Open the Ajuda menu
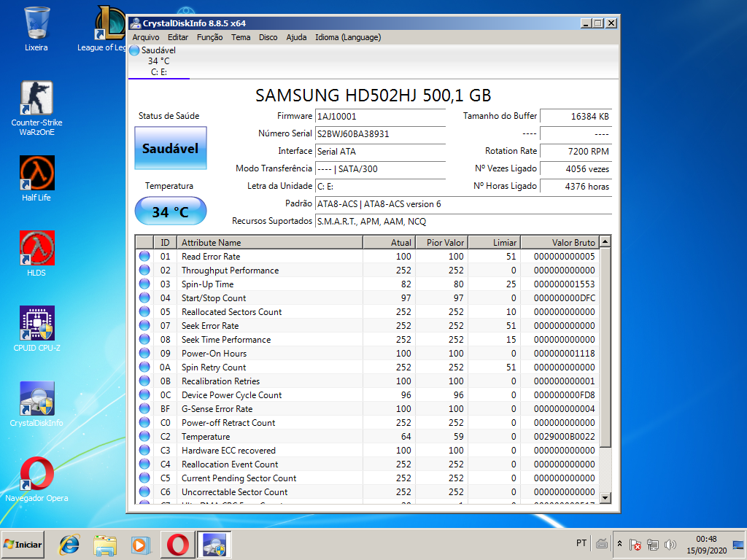 (x=296, y=37)
